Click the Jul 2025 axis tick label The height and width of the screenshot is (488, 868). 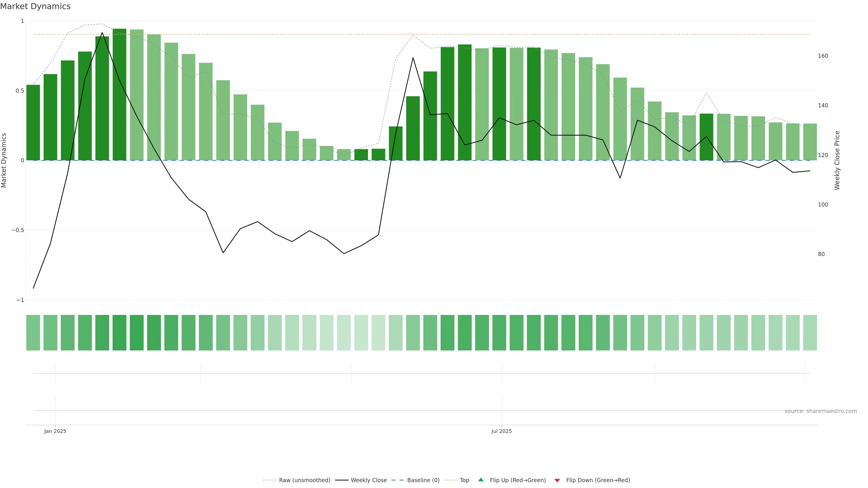point(501,431)
